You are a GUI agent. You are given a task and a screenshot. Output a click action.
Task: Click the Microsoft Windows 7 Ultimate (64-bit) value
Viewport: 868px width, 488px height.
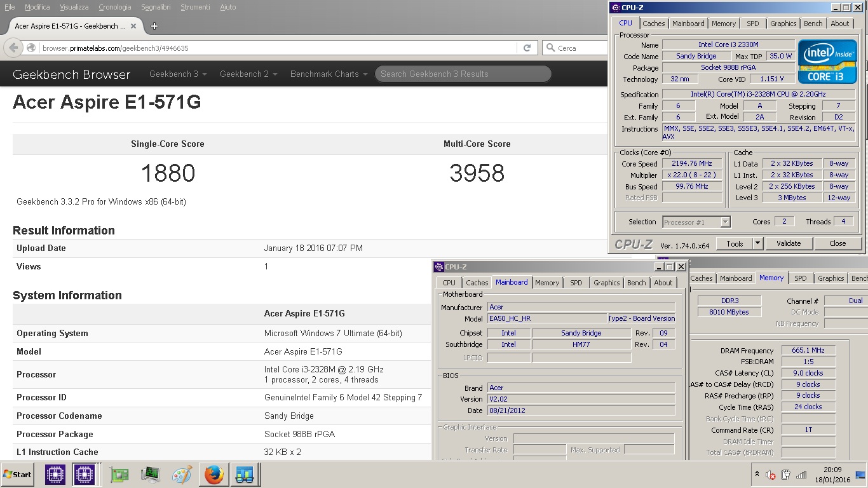click(x=333, y=333)
